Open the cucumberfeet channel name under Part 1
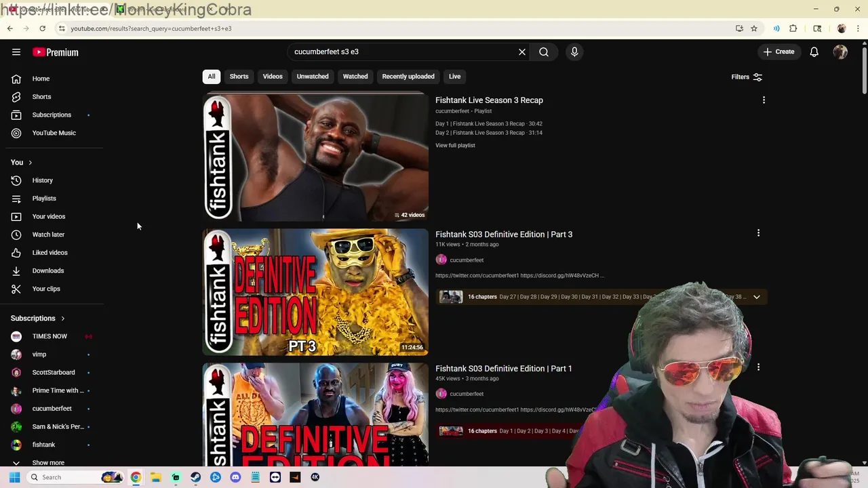The height and width of the screenshot is (488, 868). pos(467,394)
